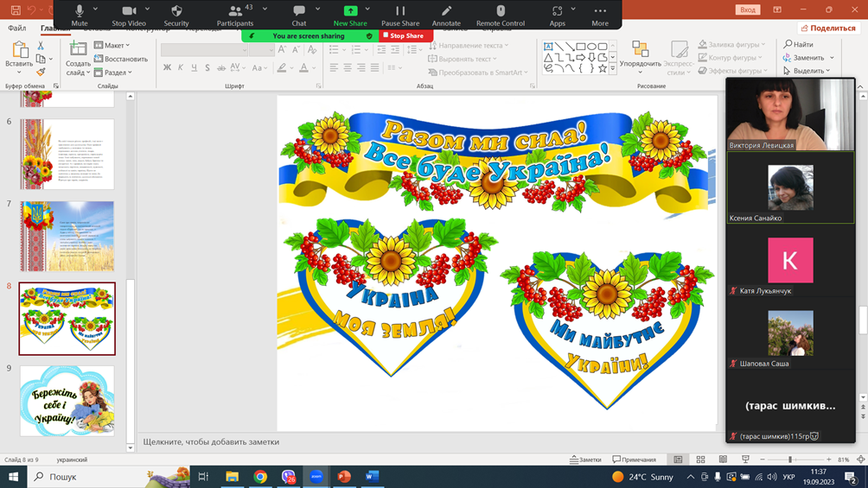
Task: Click Упорядочить arrange icon
Action: 640,49
